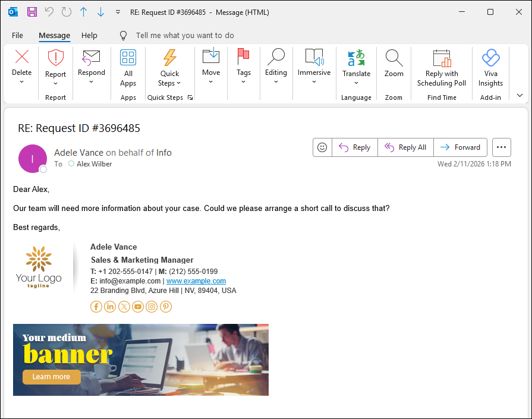Click info@example.com in signature
The image size is (532, 419).
pyautogui.click(x=130, y=281)
